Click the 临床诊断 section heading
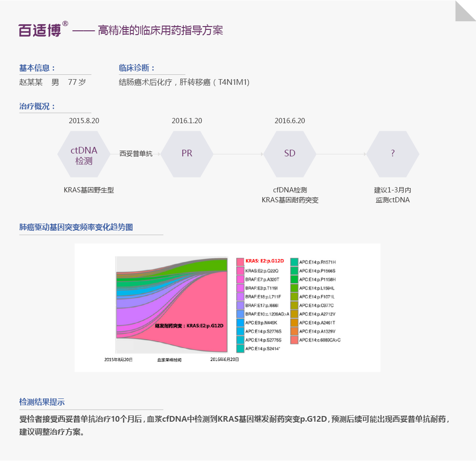Image resolution: width=476 pixels, height=461 pixels. (x=136, y=68)
